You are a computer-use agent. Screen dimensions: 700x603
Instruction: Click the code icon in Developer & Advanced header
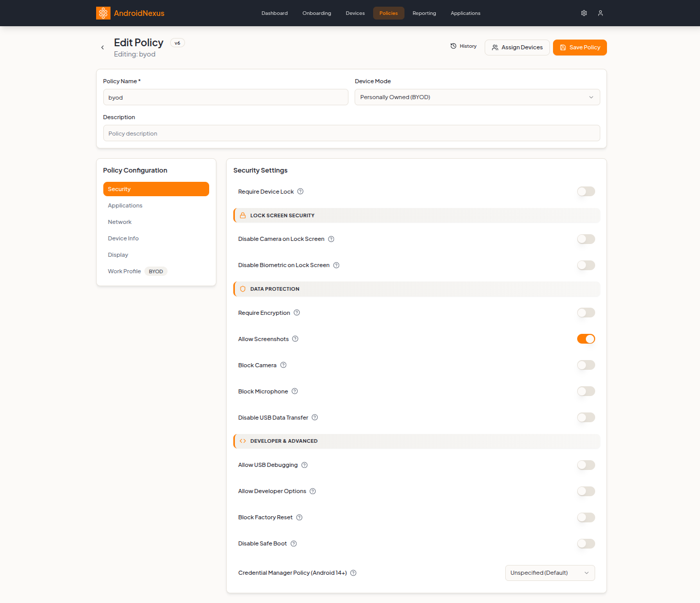(x=243, y=441)
